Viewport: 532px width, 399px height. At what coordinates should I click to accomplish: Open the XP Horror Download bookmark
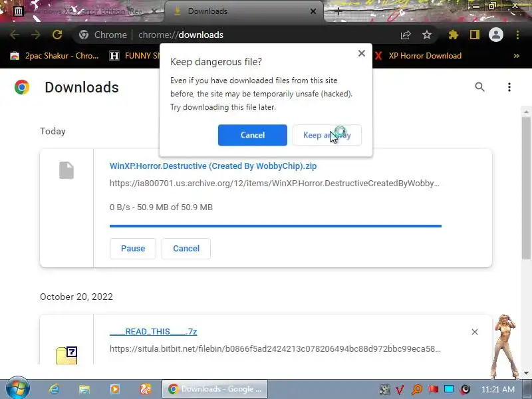click(418, 56)
